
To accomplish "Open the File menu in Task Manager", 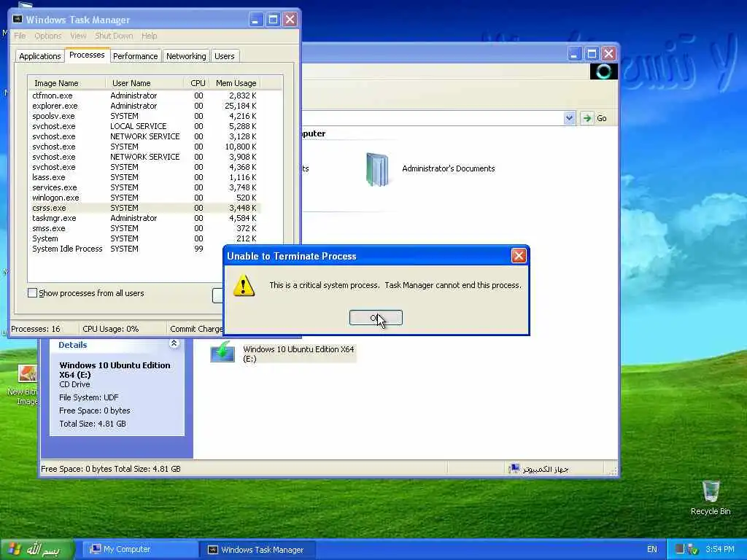I will tap(20, 36).
